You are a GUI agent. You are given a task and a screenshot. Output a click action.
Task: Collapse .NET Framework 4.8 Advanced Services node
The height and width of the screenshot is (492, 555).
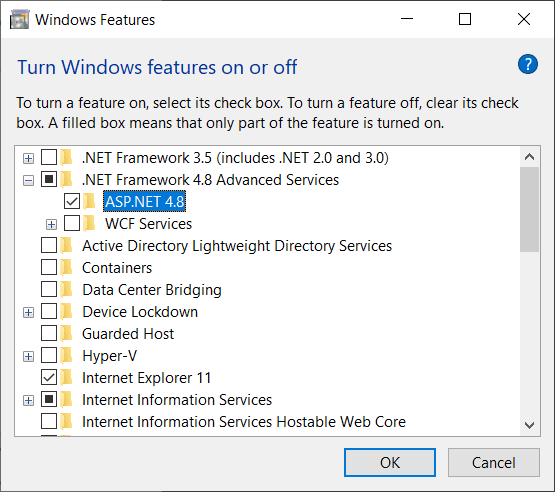28,181
